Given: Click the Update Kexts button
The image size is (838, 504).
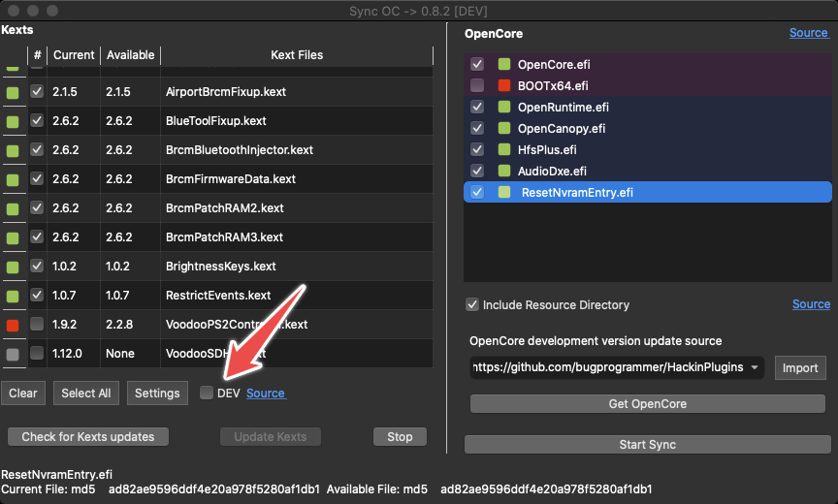Looking at the screenshot, I should (x=271, y=437).
